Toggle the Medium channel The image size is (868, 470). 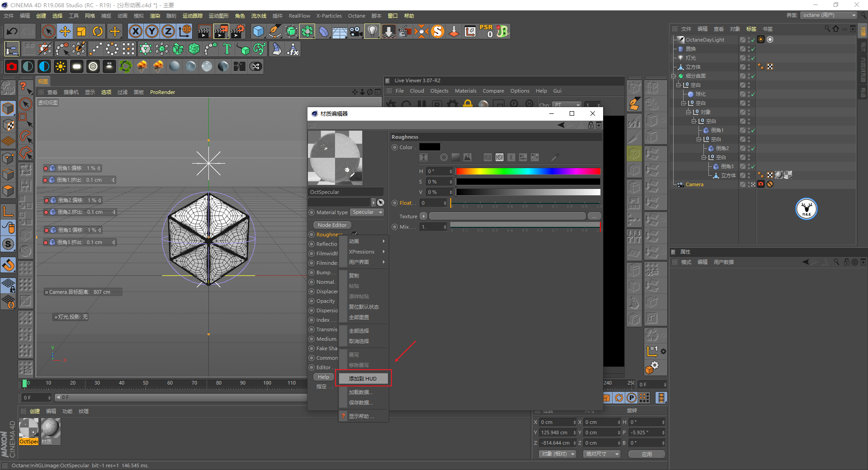(x=311, y=339)
